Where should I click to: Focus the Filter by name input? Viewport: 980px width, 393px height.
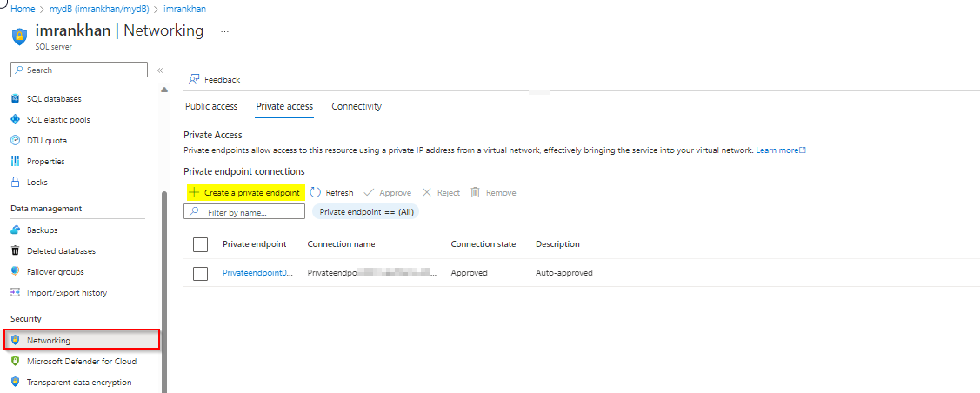pos(244,212)
